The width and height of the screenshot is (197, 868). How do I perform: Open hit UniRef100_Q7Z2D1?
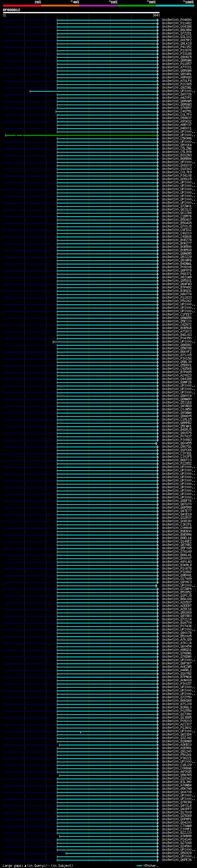coord(177,33)
